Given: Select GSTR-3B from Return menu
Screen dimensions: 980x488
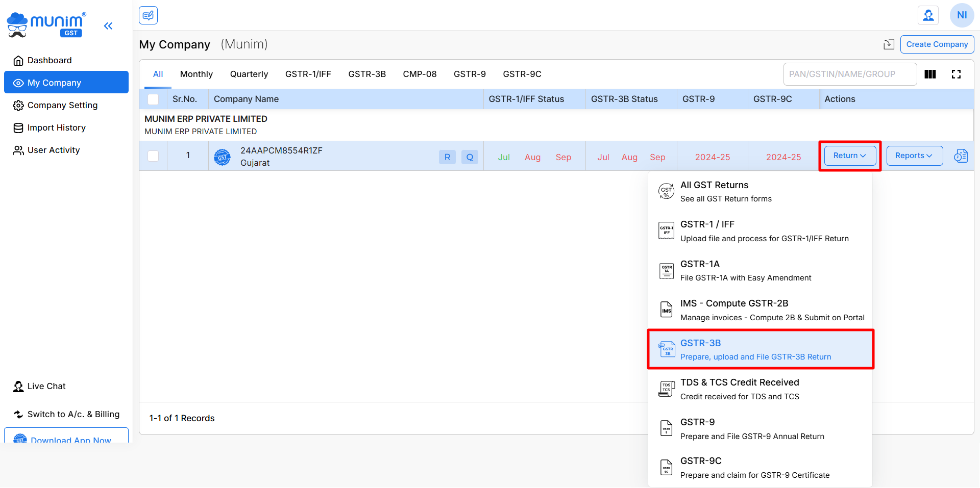Looking at the screenshot, I should tap(761, 349).
